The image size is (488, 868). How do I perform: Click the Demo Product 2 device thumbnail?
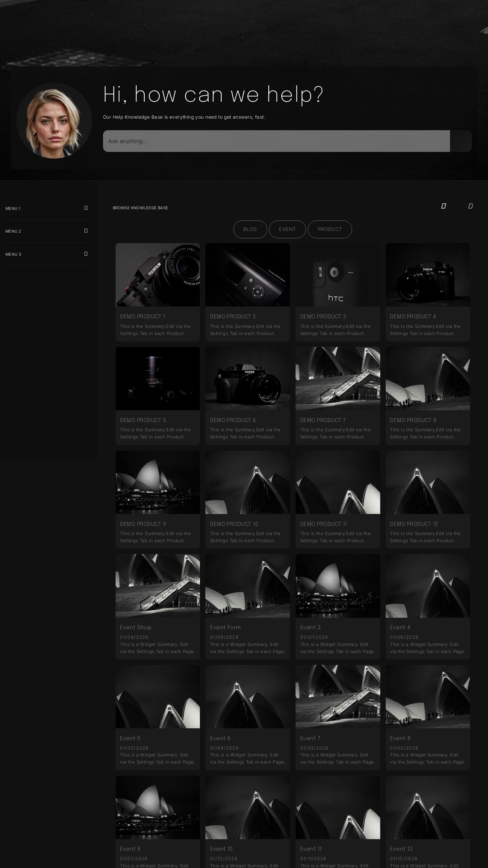[247, 275]
